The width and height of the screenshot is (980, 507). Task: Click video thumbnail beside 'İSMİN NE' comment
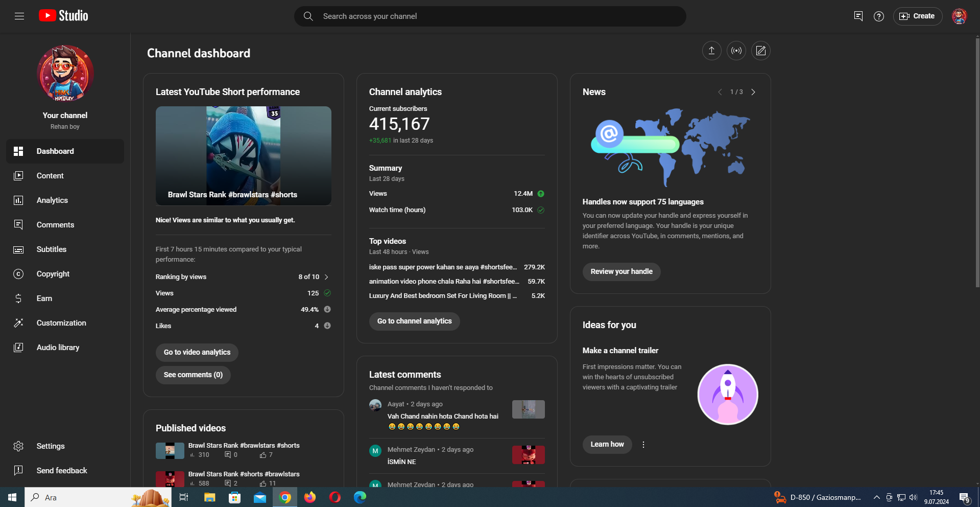click(528, 455)
